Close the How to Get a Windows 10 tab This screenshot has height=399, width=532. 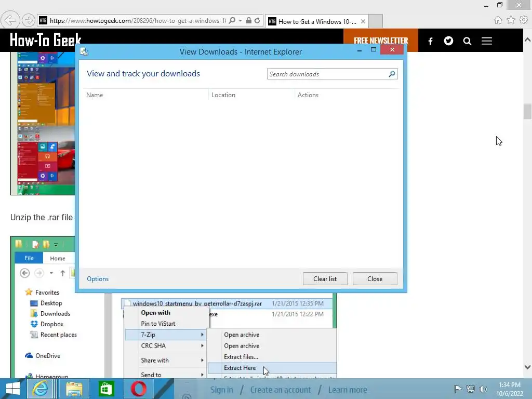(x=363, y=21)
